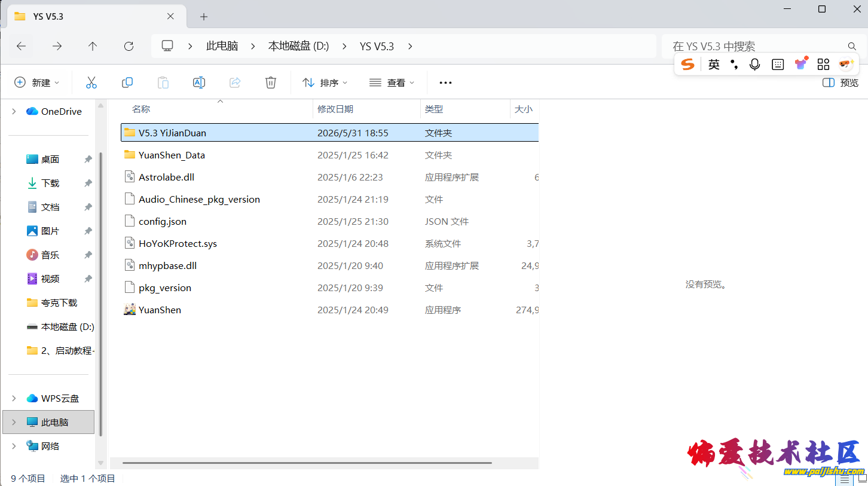Viewport: 868px width, 486px height.
Task: Click the search magnifier icon
Action: tap(852, 46)
